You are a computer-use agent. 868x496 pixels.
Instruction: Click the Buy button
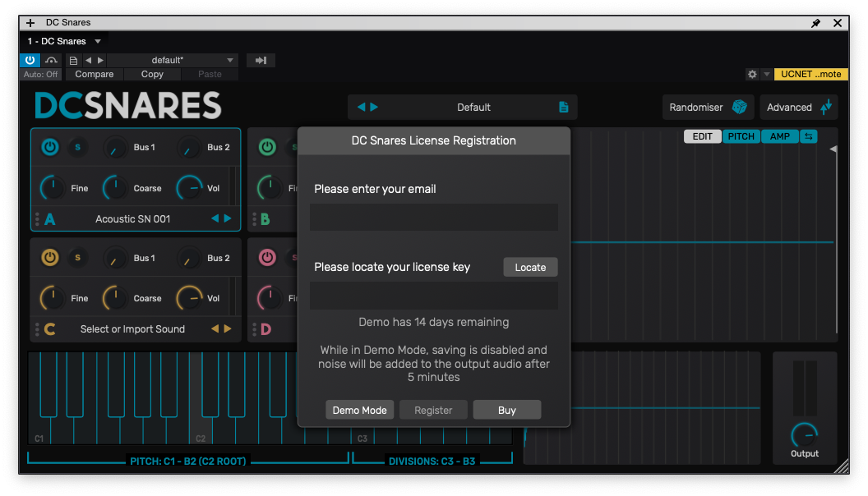507,410
